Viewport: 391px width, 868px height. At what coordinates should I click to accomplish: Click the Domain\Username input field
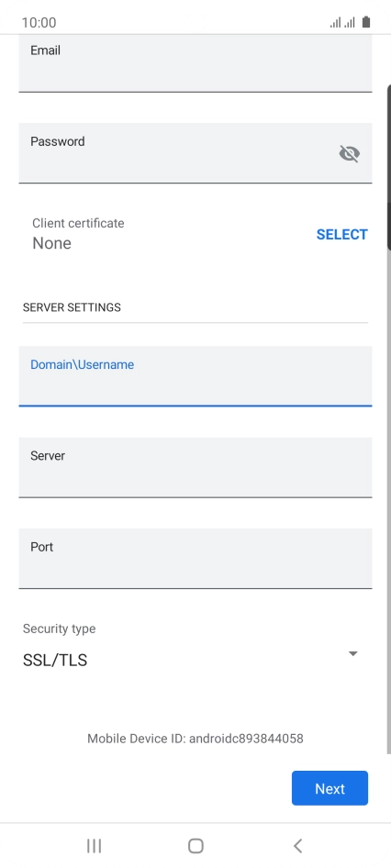tap(195, 376)
